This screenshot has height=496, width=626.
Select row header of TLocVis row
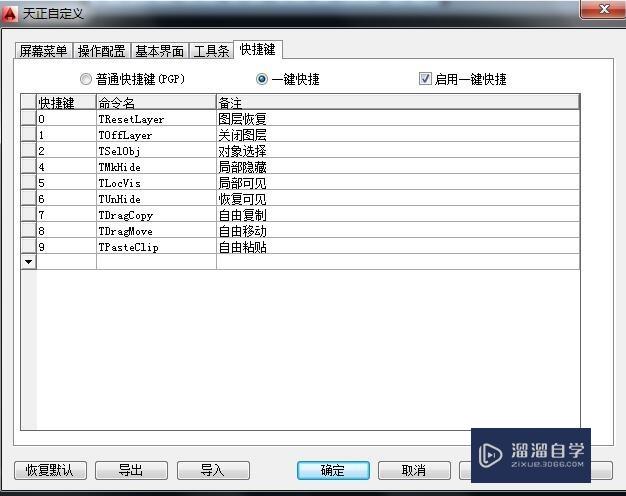pyautogui.click(x=28, y=182)
